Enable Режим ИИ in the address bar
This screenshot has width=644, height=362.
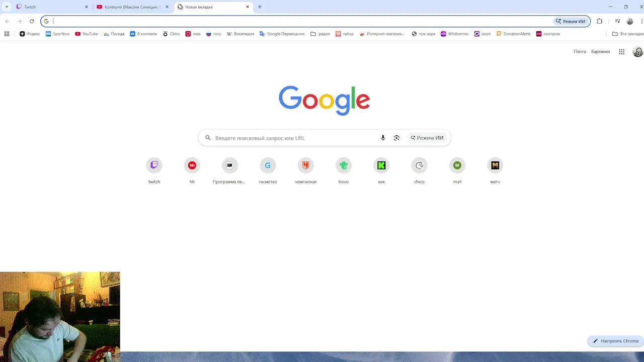click(571, 21)
